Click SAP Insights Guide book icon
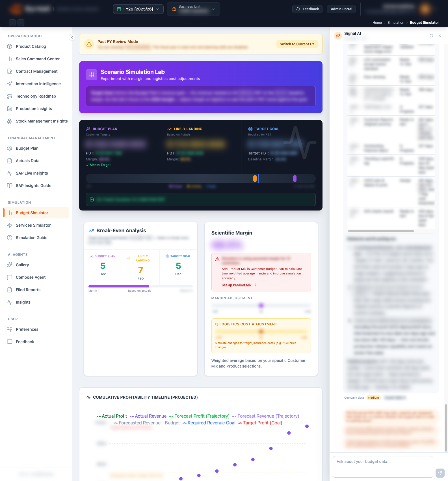The image size is (448, 481). tap(10, 186)
